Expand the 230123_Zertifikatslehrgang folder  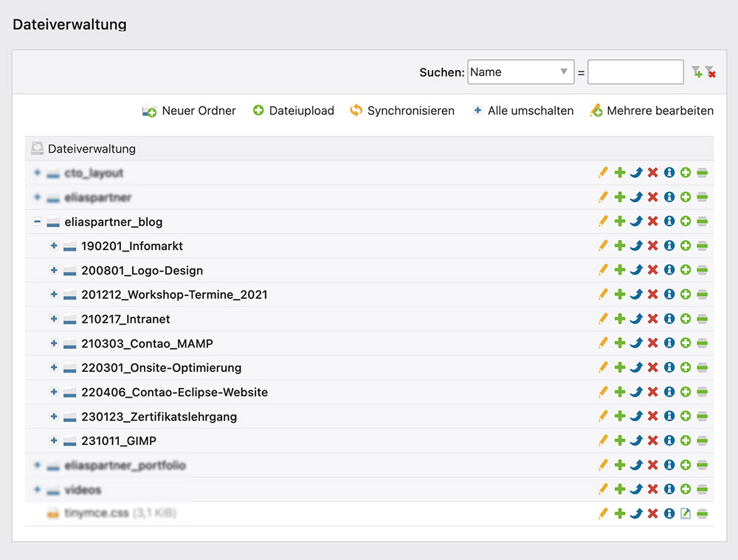[54, 416]
